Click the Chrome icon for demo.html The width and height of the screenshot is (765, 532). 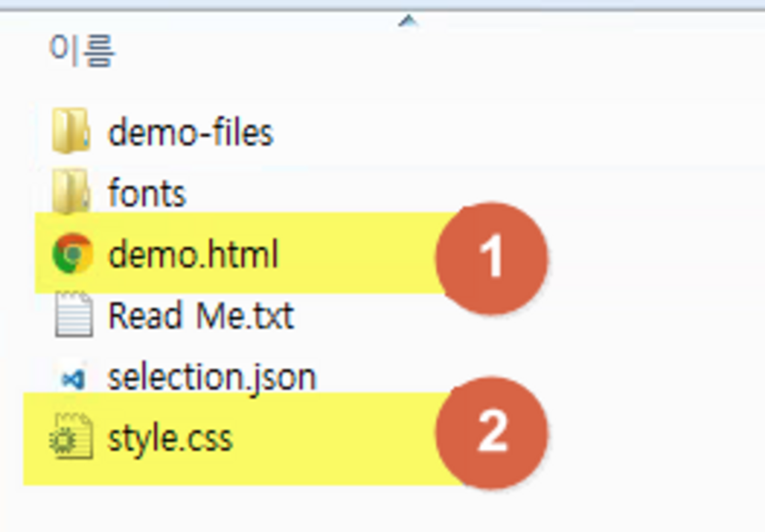pyautogui.click(x=72, y=254)
